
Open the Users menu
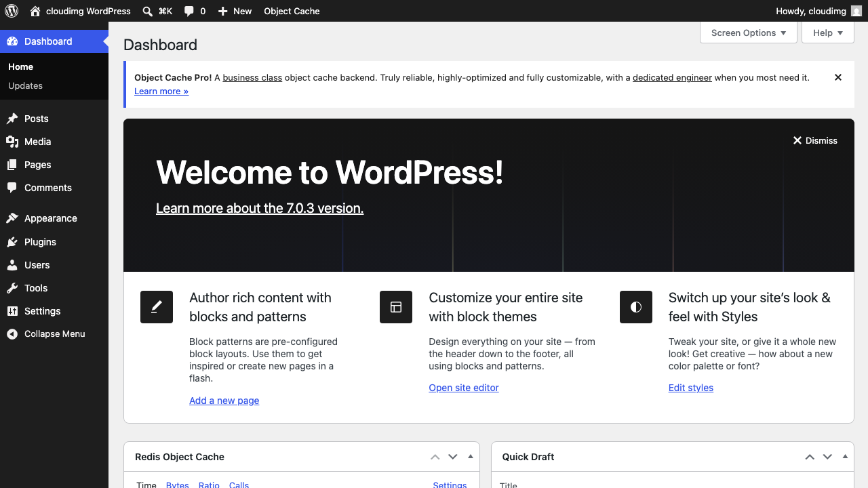(x=54, y=265)
